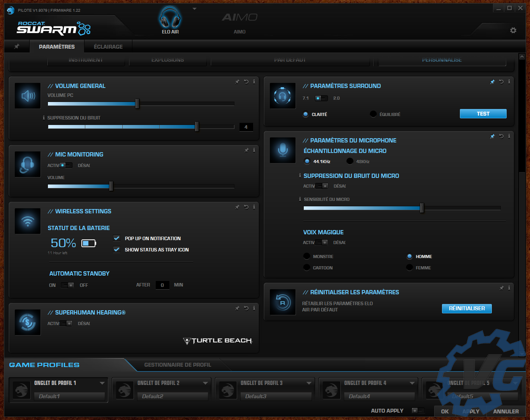Image resolution: width=530 pixels, height=420 pixels.
Task: Click the Réinitialiser button
Action: coord(467,308)
